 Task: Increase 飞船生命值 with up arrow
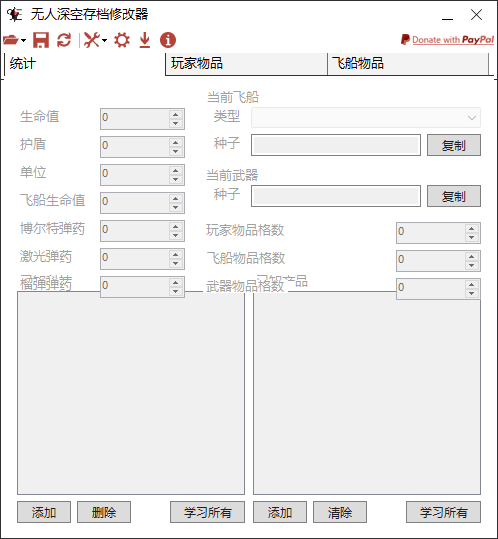point(176,198)
